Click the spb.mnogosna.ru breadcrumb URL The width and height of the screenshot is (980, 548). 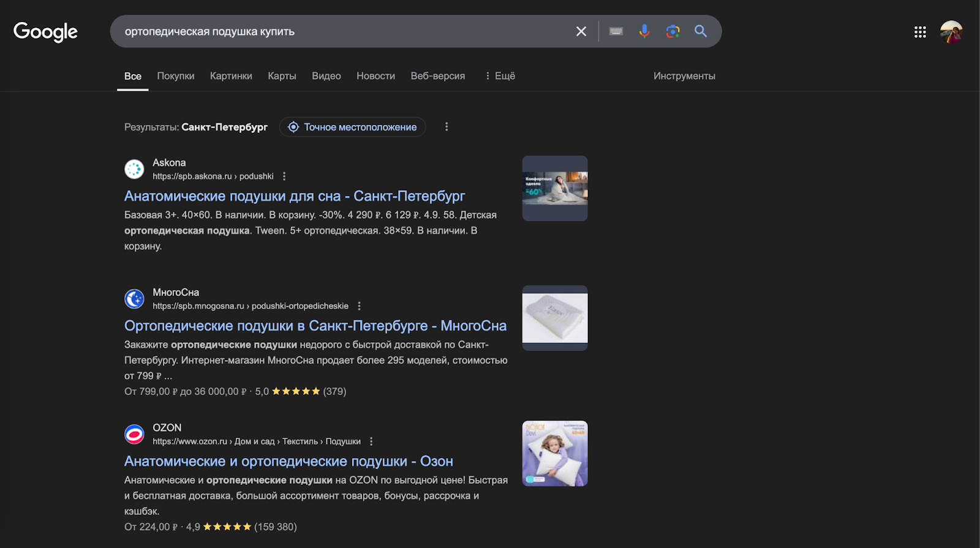pyautogui.click(x=251, y=306)
